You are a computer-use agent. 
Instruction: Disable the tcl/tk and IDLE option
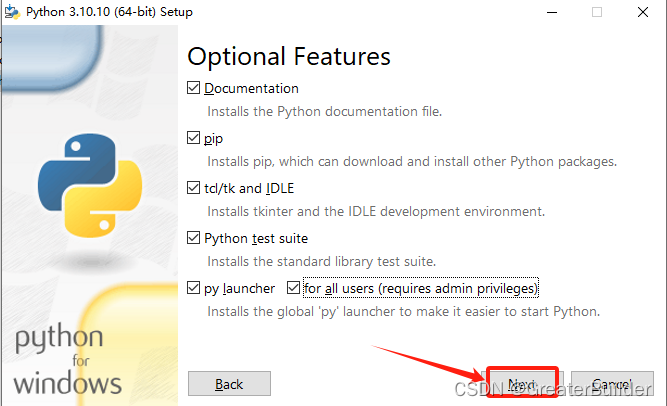click(194, 188)
